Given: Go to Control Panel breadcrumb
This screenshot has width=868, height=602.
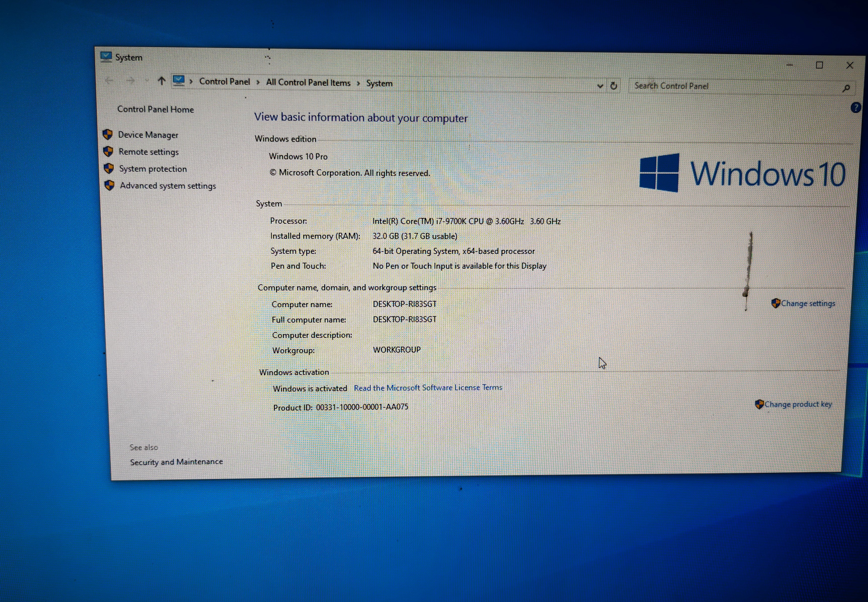Looking at the screenshot, I should pos(224,81).
